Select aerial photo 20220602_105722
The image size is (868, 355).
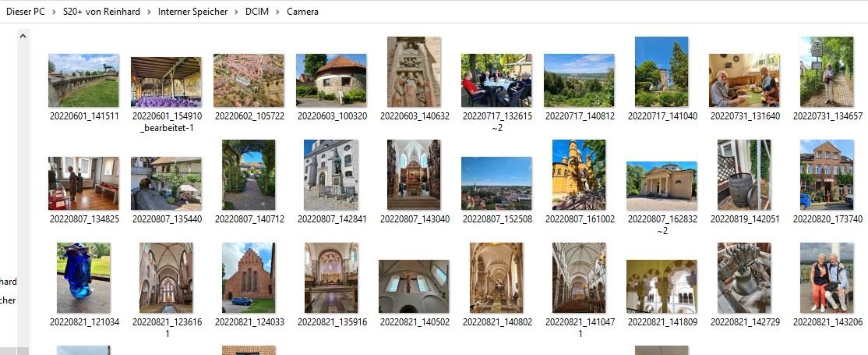(249, 80)
